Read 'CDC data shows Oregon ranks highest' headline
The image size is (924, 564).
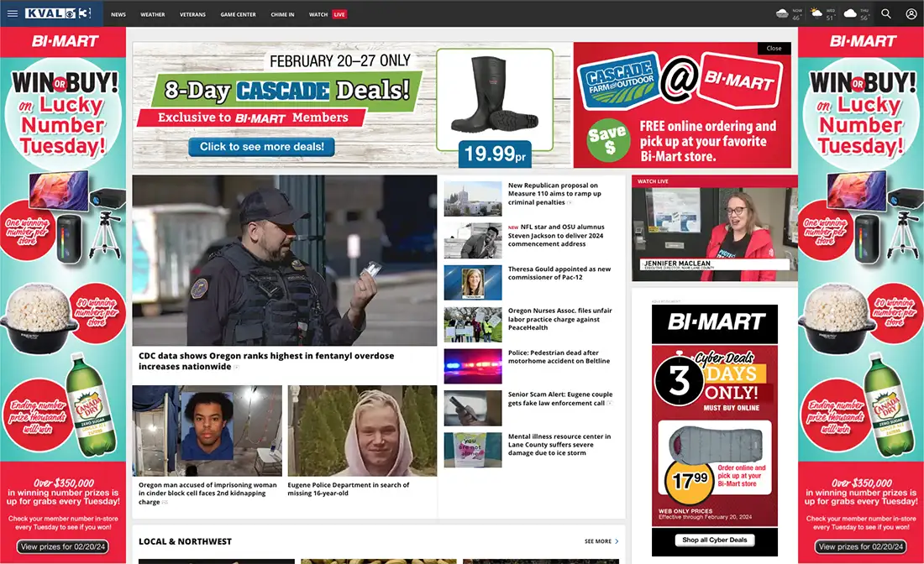tap(266, 361)
